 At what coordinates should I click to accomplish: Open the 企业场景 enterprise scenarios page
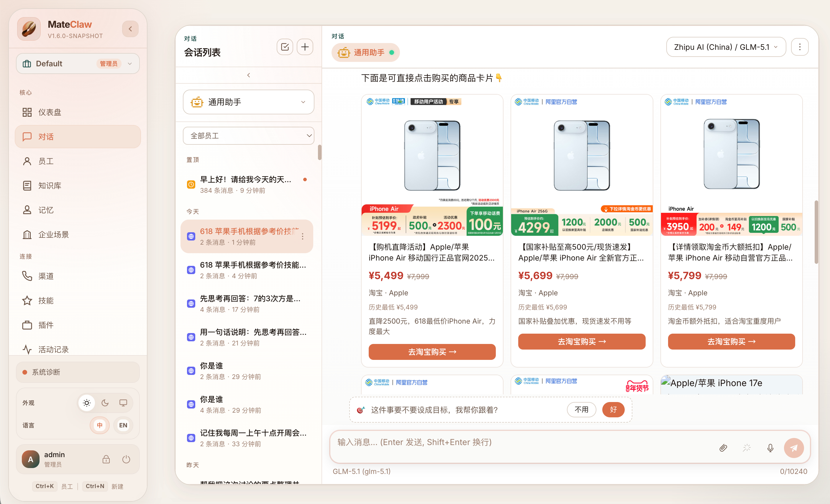78,235
